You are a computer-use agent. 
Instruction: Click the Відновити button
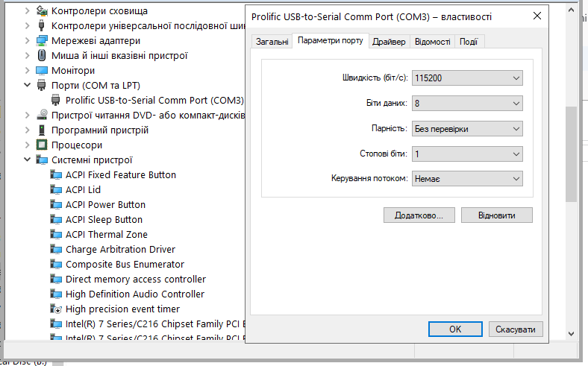click(x=496, y=215)
